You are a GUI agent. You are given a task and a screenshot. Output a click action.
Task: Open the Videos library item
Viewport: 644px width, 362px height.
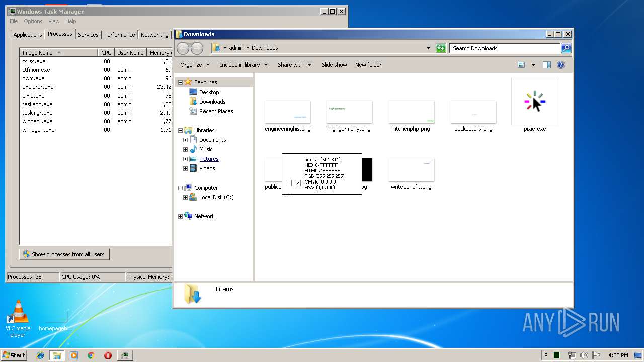coord(207,168)
